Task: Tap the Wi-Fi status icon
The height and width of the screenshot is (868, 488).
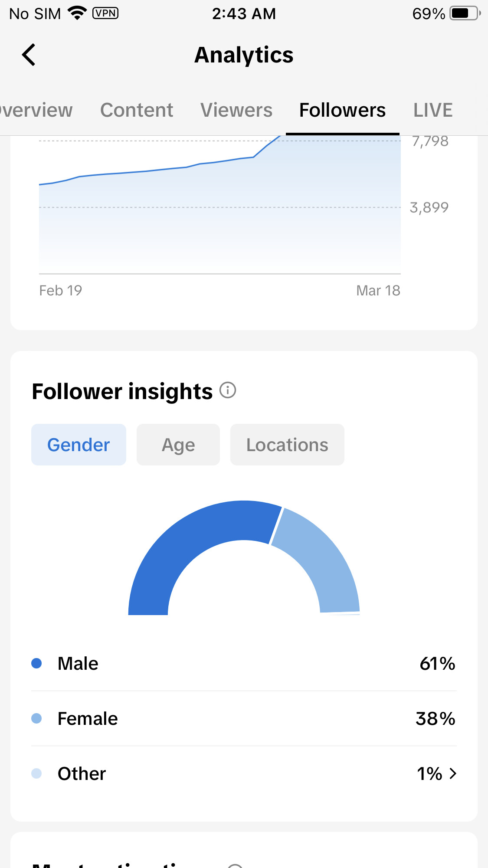Action: pos(77,13)
